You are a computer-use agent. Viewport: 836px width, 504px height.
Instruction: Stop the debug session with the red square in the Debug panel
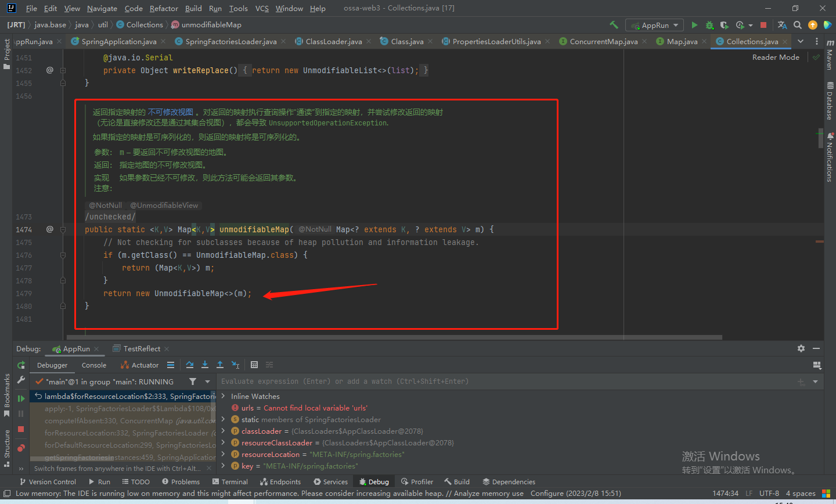[x=21, y=429]
